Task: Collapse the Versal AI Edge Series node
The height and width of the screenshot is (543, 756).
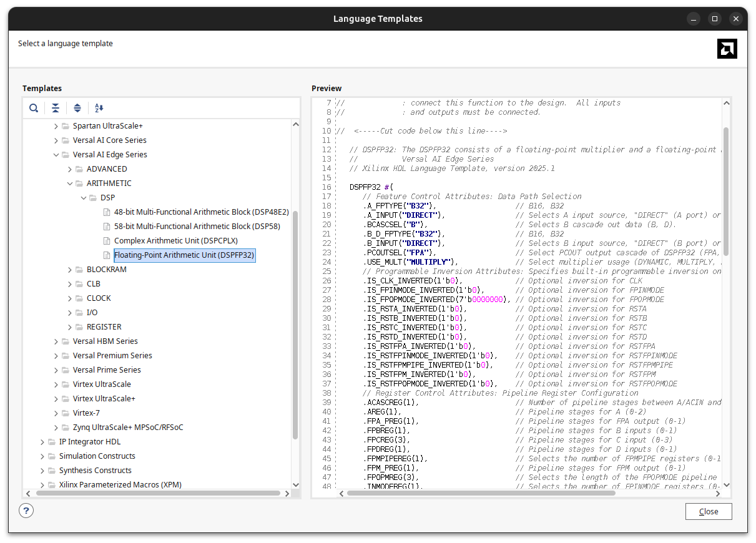Action: point(56,155)
